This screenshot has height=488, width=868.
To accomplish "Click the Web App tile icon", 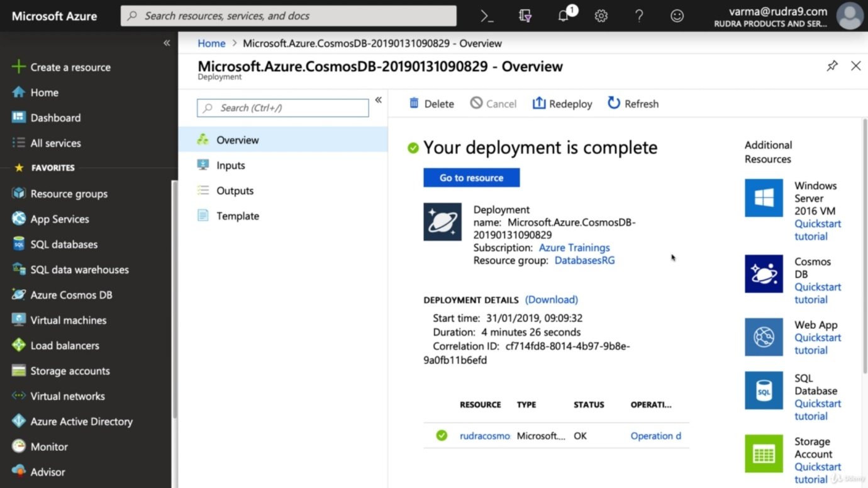I will click(764, 337).
